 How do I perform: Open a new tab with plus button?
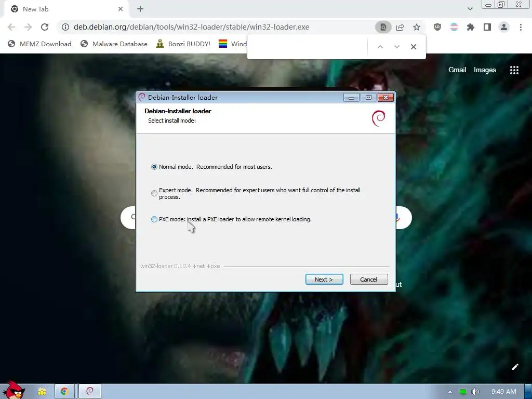[x=140, y=9]
